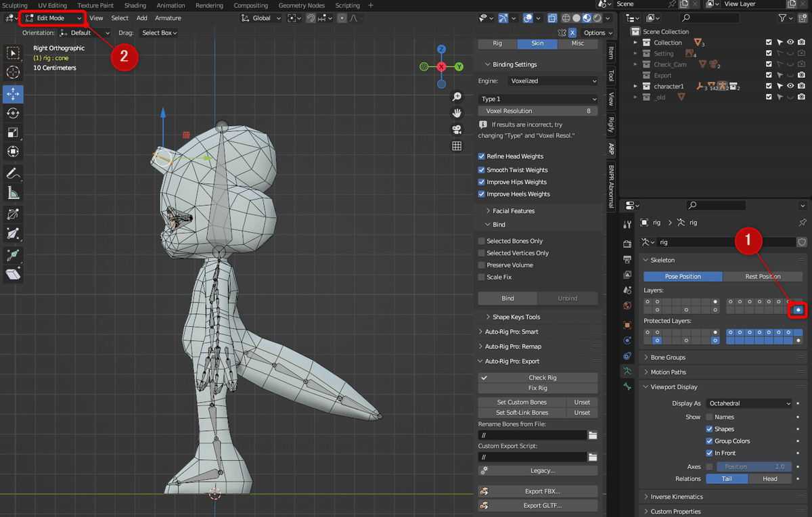Screen dimensions: 812x517
Task: Open the Armature menu
Action: tap(168, 18)
